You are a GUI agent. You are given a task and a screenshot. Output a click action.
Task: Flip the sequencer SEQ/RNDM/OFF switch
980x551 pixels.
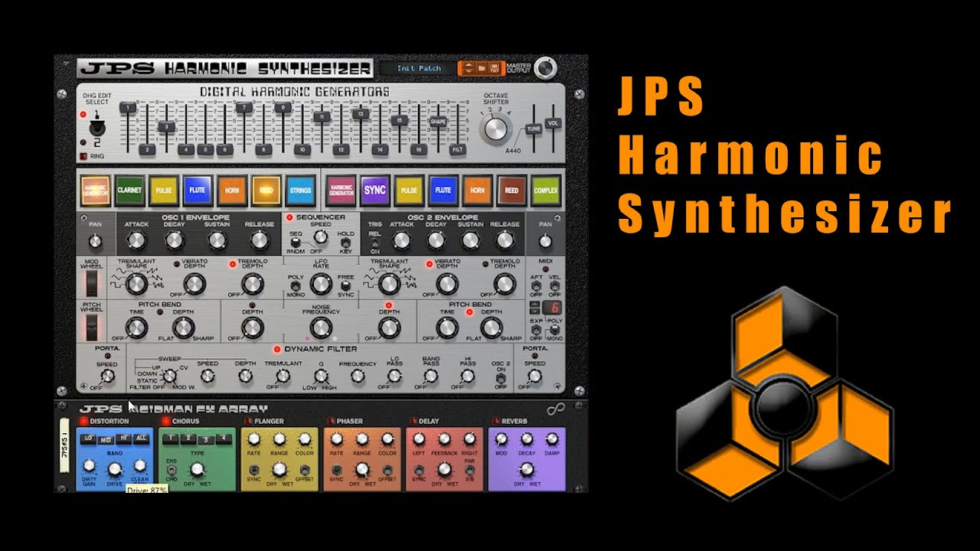[x=296, y=243]
